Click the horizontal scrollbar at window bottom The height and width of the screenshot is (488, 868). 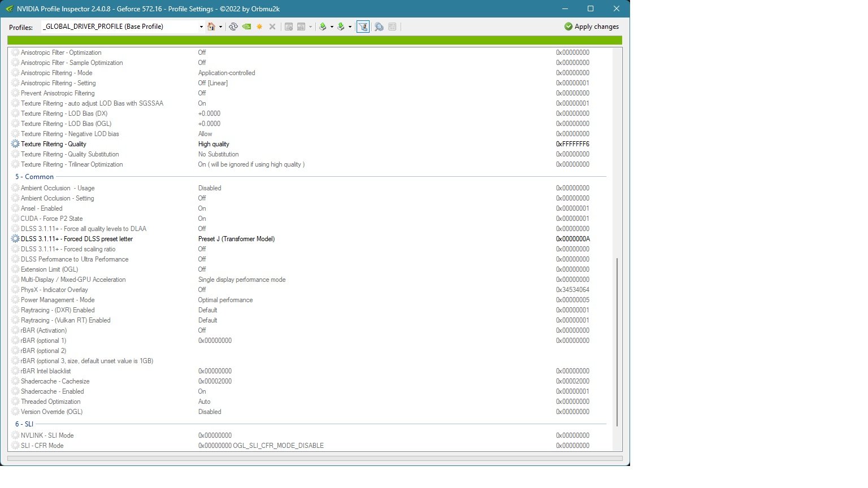pyautogui.click(x=315, y=459)
